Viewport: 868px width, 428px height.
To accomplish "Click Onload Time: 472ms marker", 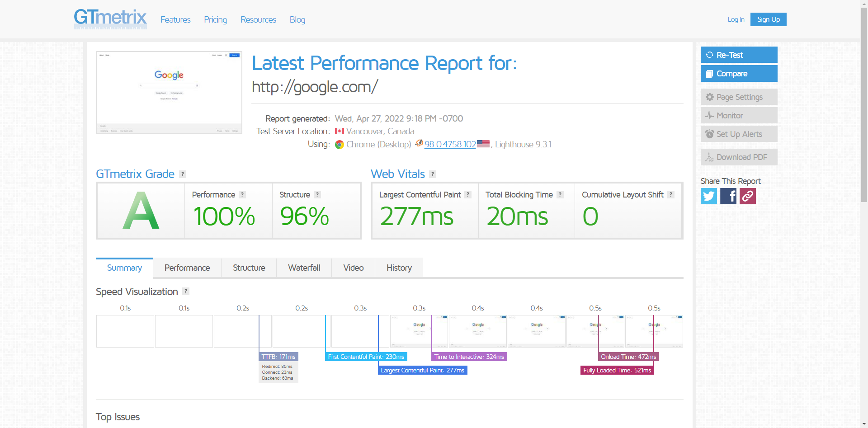I will pos(628,357).
